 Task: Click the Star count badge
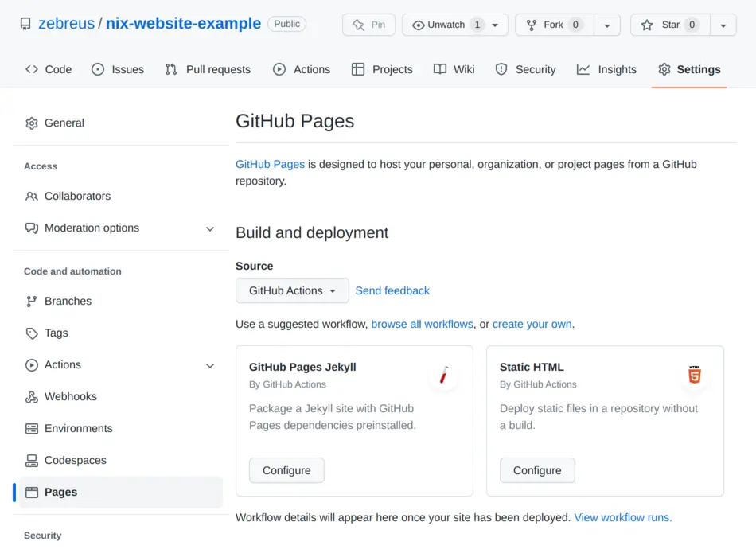pos(692,25)
